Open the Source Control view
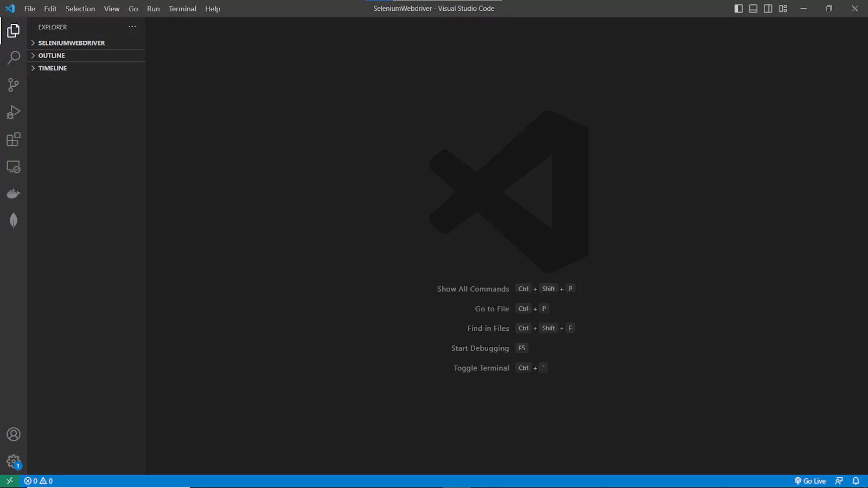This screenshot has height=488, width=868. pos(14,85)
